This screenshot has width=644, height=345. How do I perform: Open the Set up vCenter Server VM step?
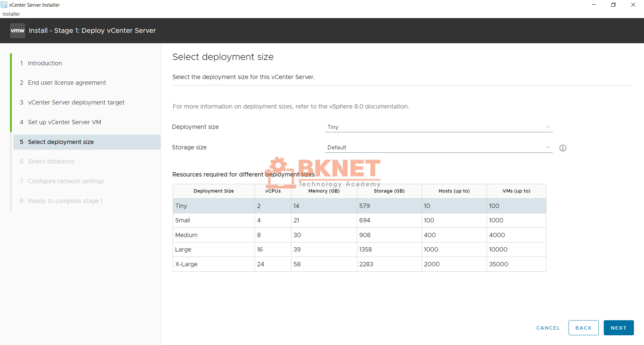pyautogui.click(x=64, y=122)
